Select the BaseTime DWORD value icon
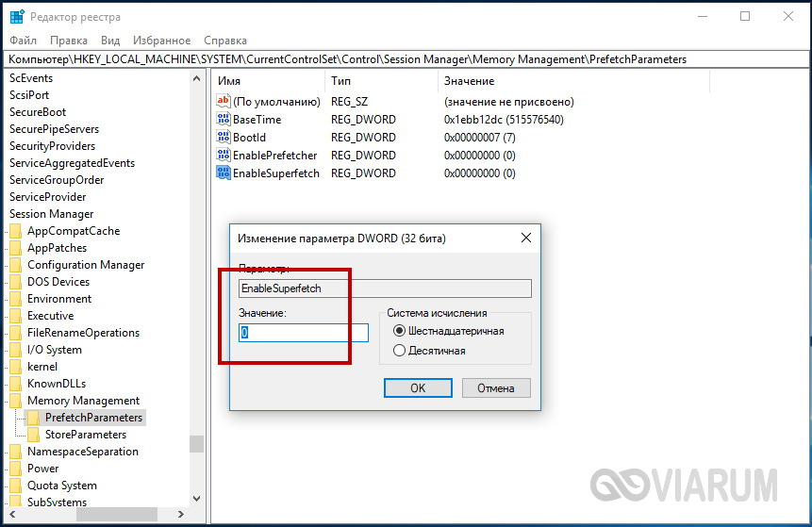 click(224, 120)
